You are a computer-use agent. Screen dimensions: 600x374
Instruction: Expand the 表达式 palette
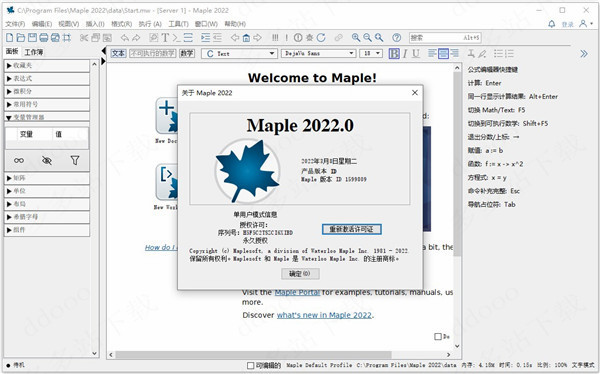[47, 78]
